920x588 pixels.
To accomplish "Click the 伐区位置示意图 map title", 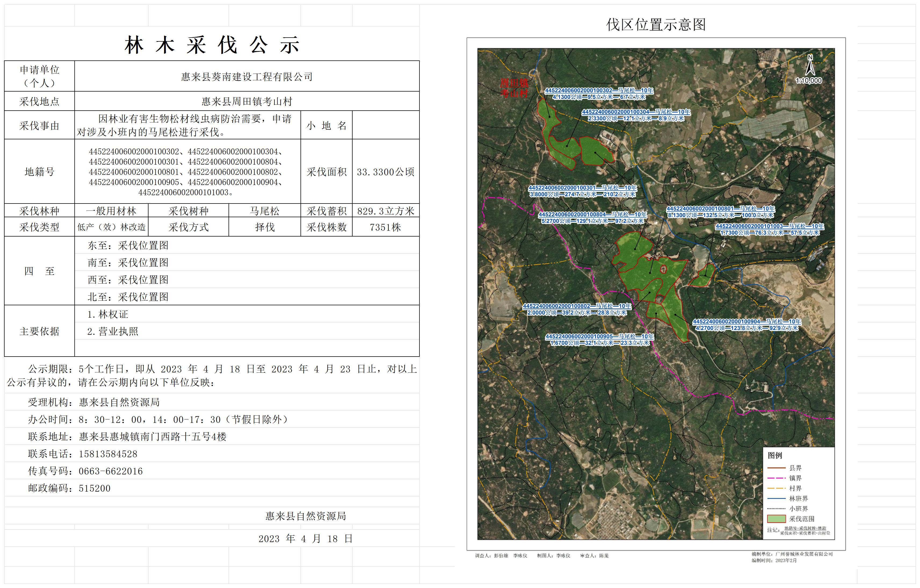I will pos(655,25).
